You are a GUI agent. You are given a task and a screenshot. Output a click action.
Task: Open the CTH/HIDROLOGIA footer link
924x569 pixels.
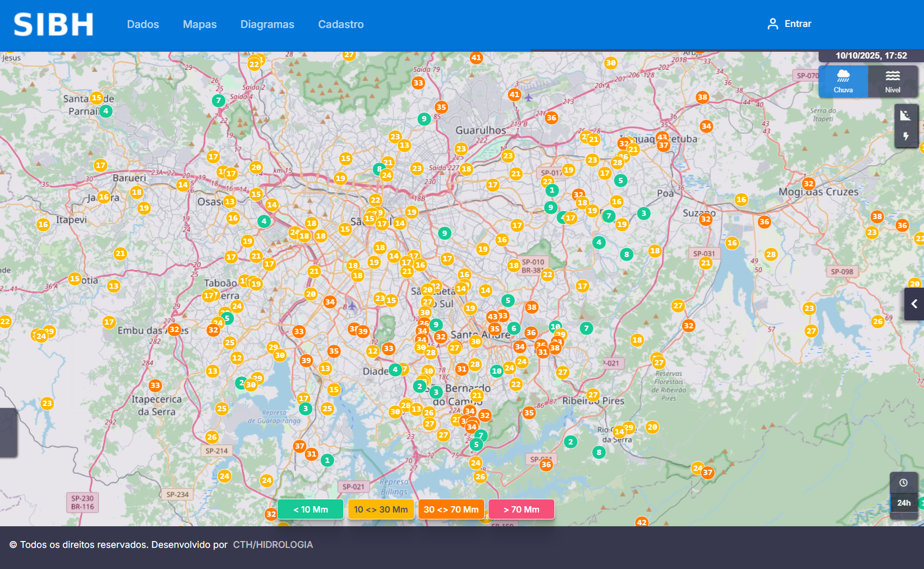point(273,545)
